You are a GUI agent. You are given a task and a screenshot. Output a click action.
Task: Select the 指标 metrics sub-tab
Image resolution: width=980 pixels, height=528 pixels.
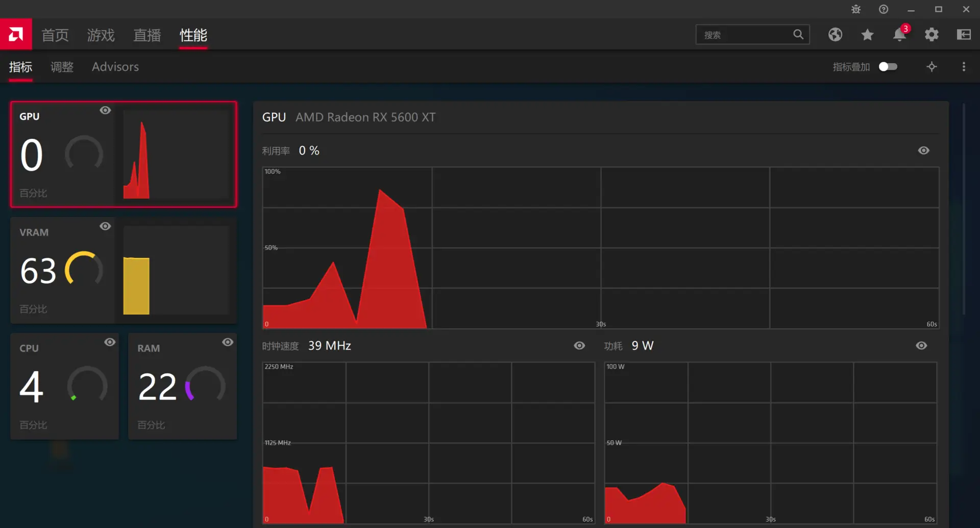20,67
